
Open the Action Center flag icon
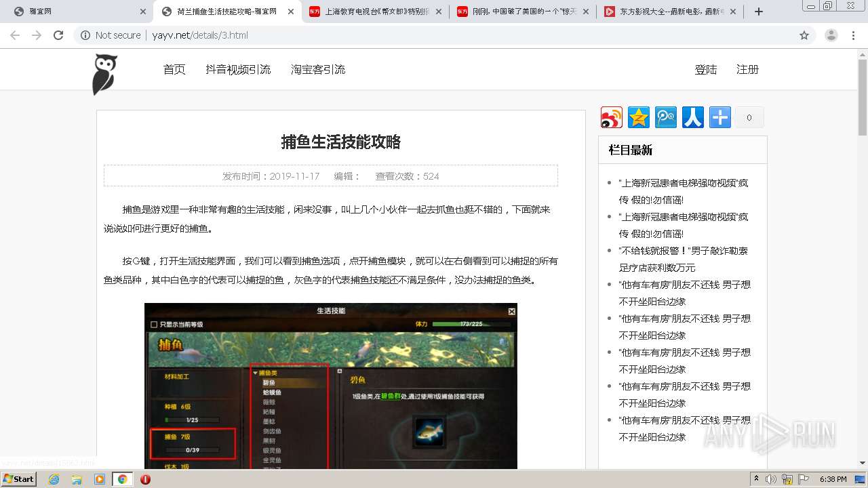point(804,479)
